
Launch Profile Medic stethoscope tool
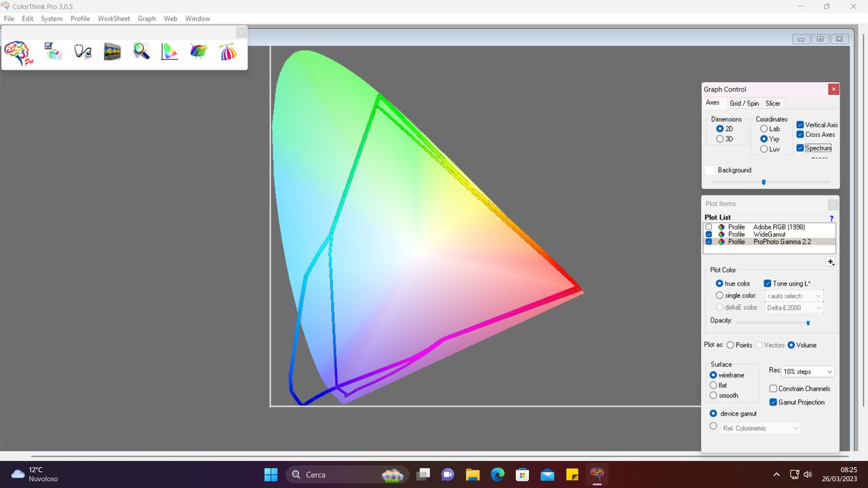coord(83,53)
